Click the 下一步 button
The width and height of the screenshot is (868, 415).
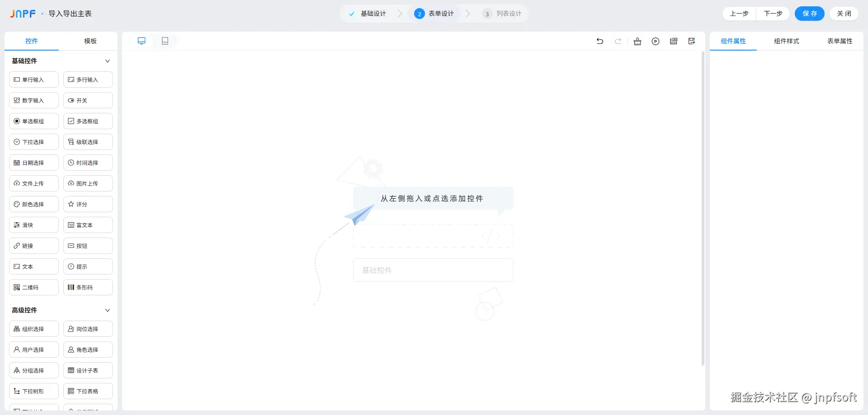pyautogui.click(x=773, y=14)
